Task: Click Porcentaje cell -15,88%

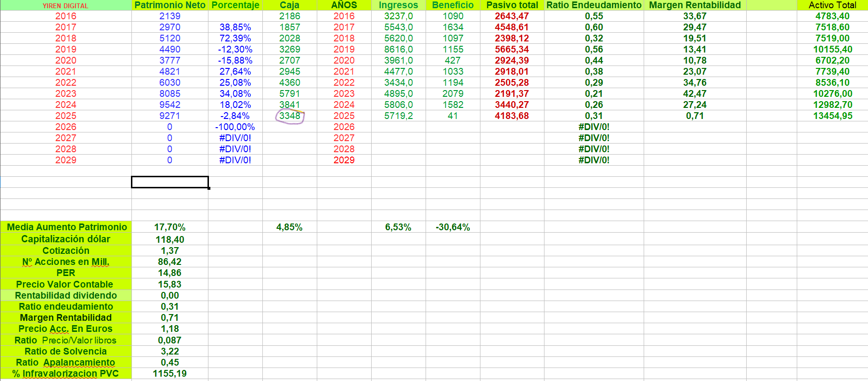Action: pos(235,60)
